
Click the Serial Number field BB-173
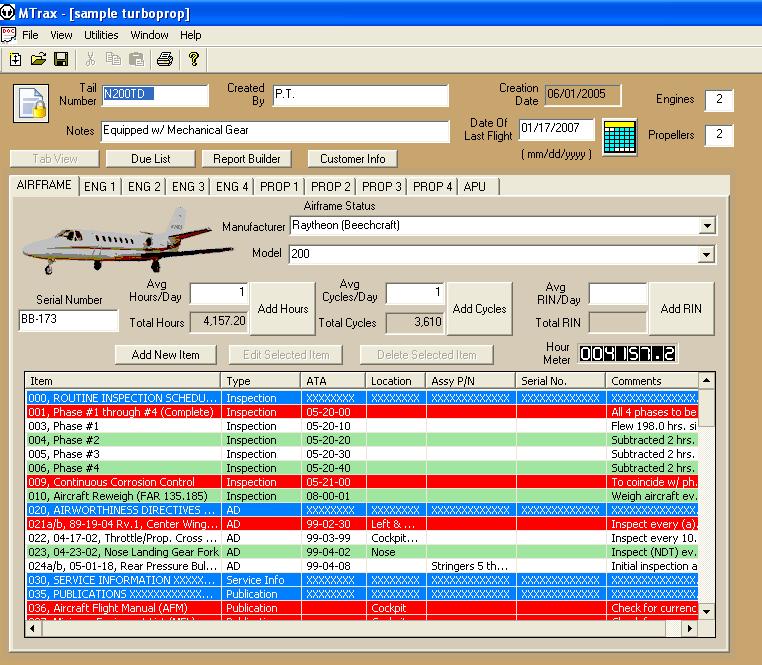[x=69, y=320]
